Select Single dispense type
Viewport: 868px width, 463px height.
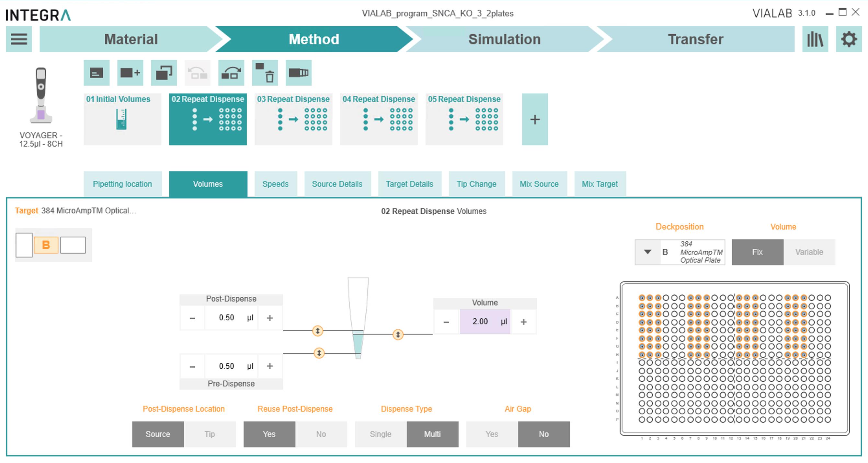[381, 434]
